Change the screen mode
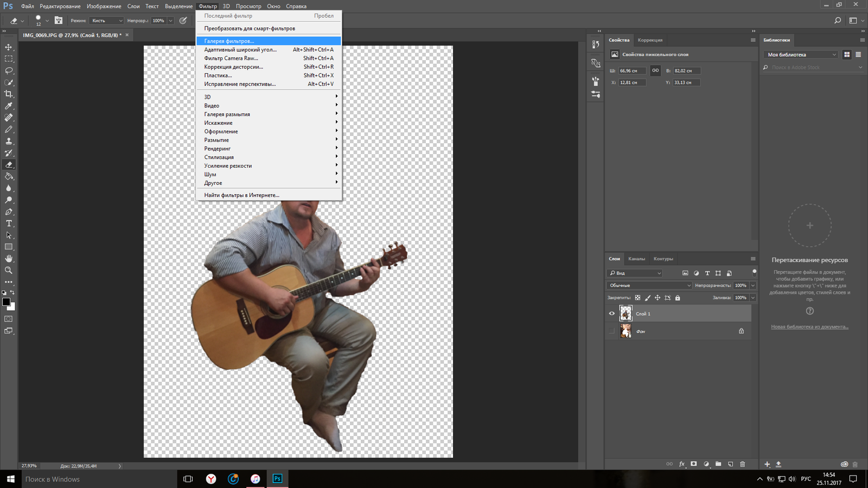868x488 pixels. coord(9,331)
